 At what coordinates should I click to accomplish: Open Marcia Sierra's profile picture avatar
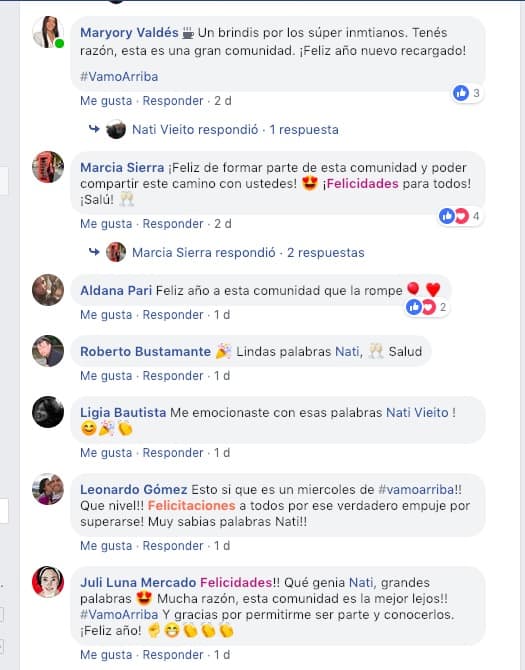pyautogui.click(x=48, y=167)
